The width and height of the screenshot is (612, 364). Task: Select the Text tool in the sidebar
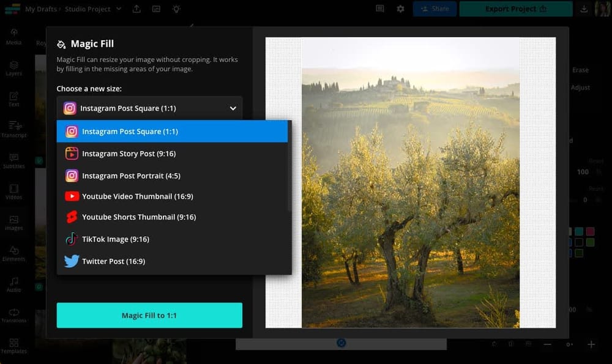click(x=13, y=99)
